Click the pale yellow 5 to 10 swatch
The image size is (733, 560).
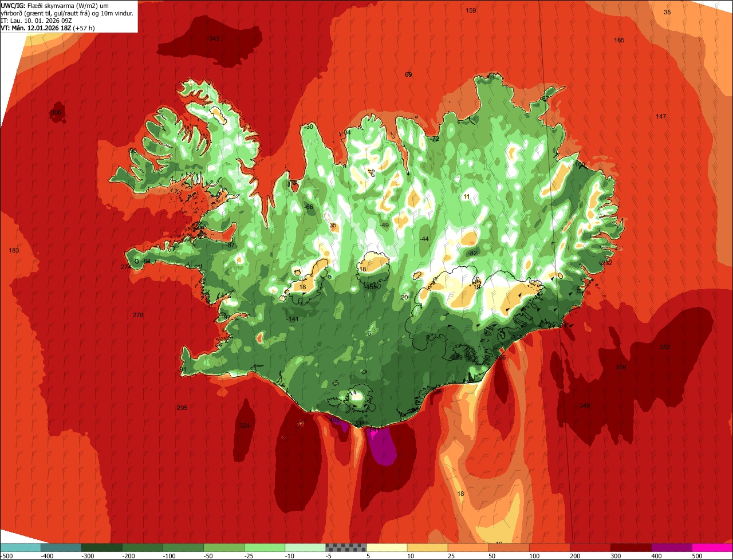tap(387, 547)
